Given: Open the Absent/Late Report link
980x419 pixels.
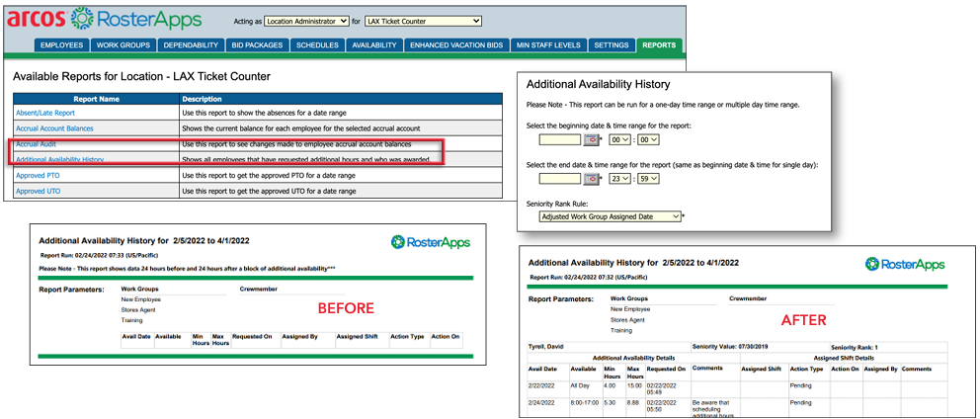Looking at the screenshot, I should pyautogui.click(x=45, y=113).
